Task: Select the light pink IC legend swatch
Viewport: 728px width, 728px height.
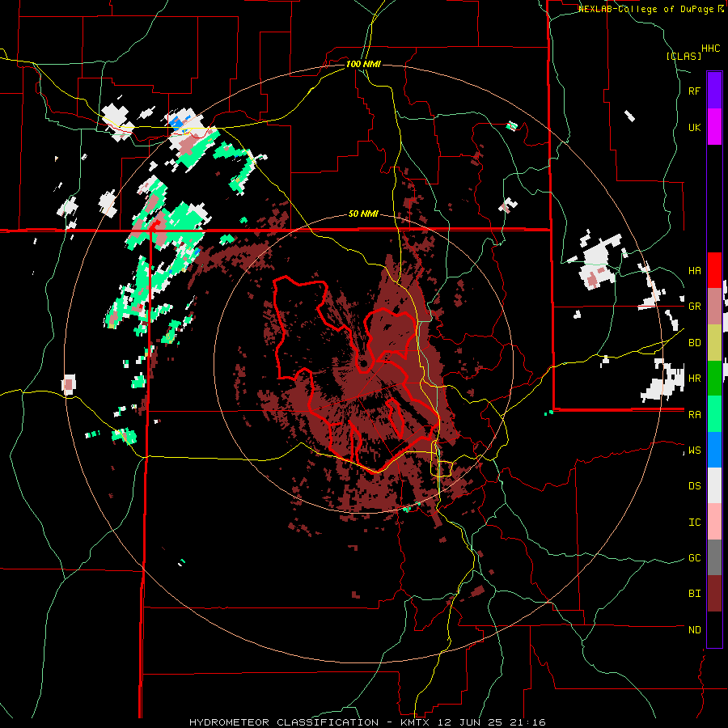Action: point(714,522)
